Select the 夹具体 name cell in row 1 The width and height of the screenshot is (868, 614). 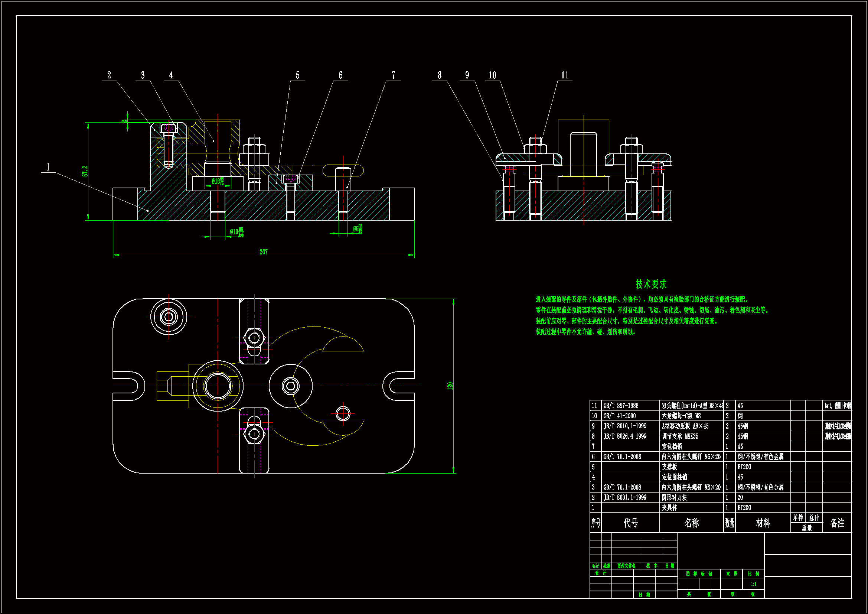669,508
